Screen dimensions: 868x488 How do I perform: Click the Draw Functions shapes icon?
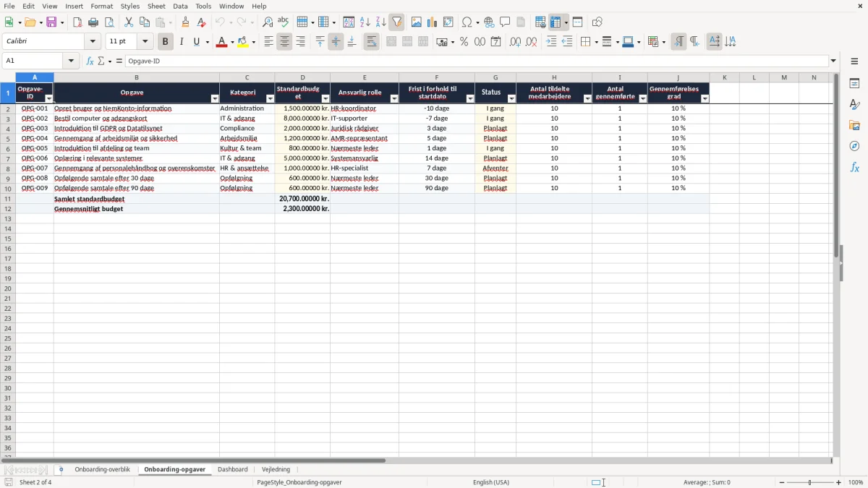pyautogui.click(x=597, y=22)
